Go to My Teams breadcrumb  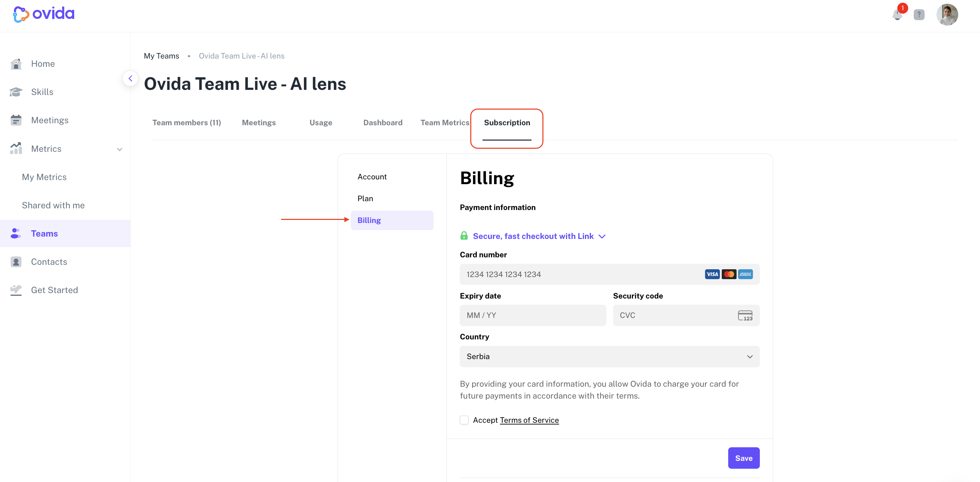pyautogui.click(x=161, y=56)
